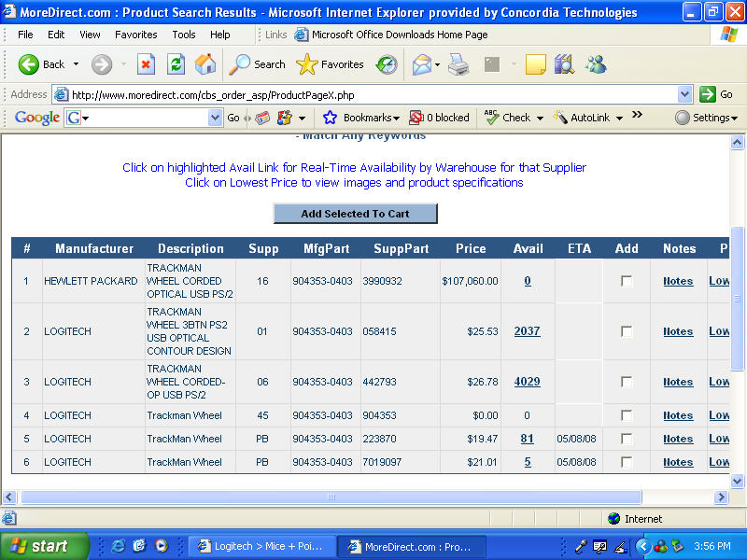Go to the Home page icon
Image resolution: width=747 pixels, height=560 pixels.
click(205, 64)
